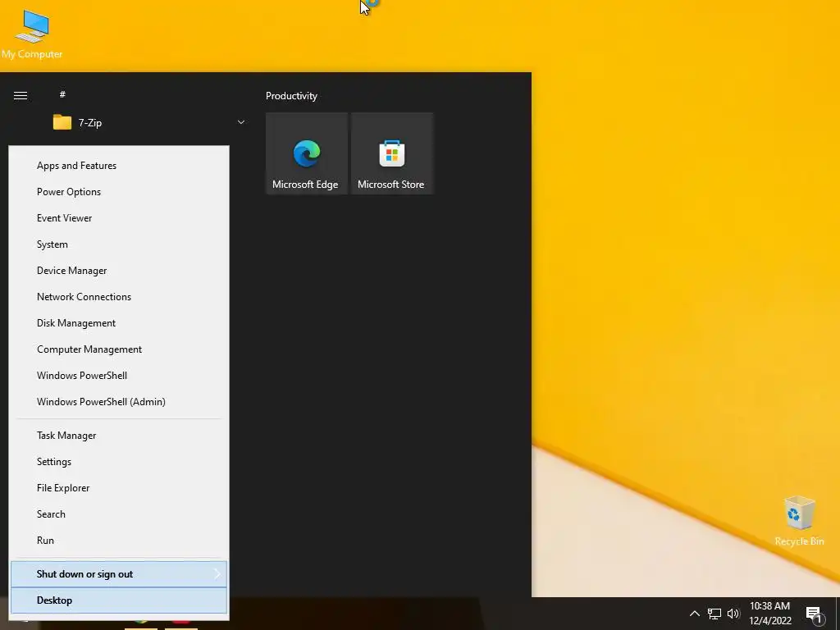The width and height of the screenshot is (840, 630).
Task: Open Disk Management
Action: coord(119,323)
